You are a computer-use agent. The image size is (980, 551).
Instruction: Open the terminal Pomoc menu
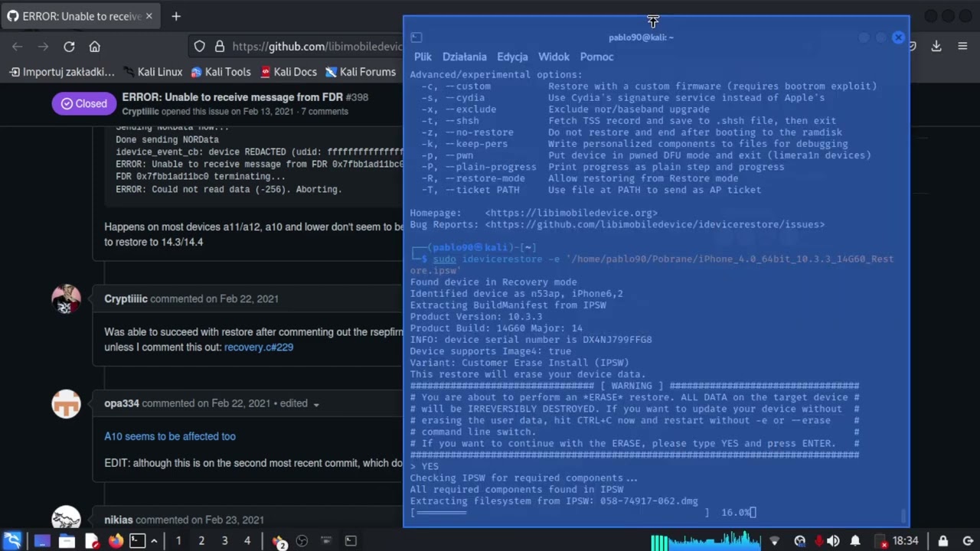[596, 57]
